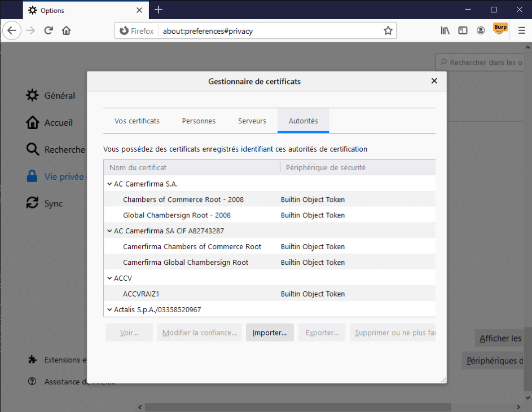Click the Importer... button
Viewport: 532px width, 412px height.
tap(270, 333)
